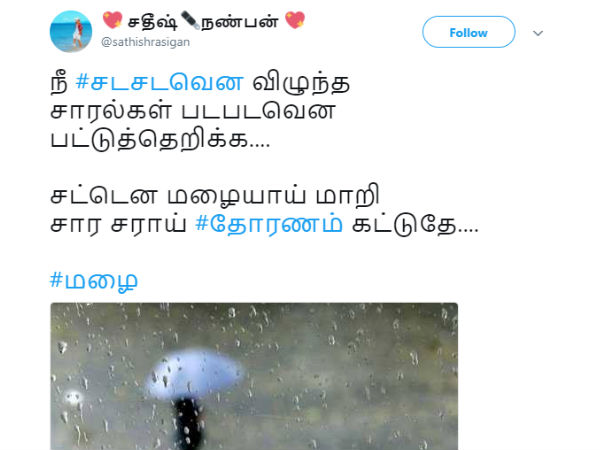
Task: Follow the @sathishrasigan account
Action: [469, 32]
